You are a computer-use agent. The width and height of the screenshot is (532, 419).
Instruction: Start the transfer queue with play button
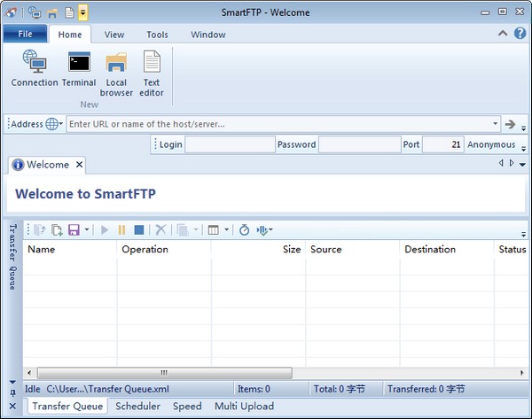tap(105, 229)
